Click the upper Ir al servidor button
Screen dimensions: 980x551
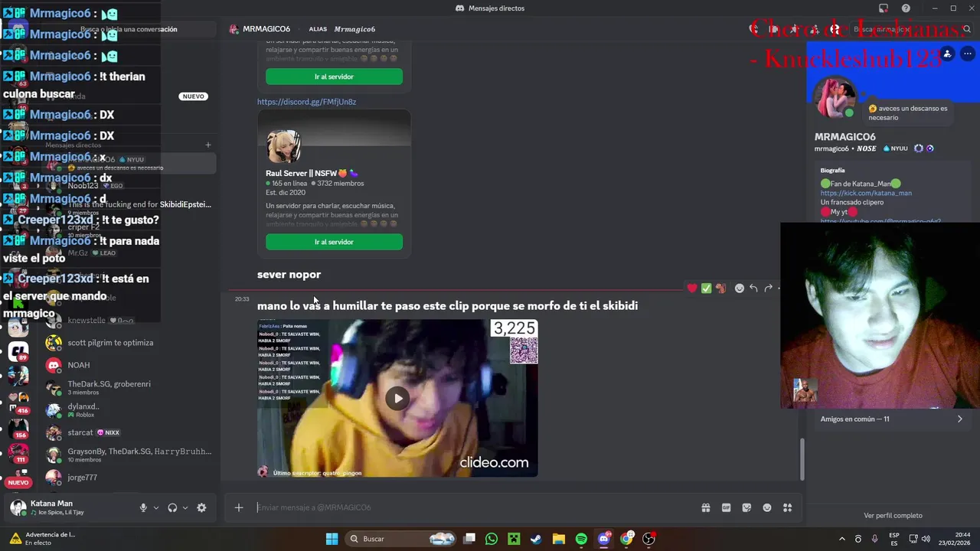click(x=334, y=77)
